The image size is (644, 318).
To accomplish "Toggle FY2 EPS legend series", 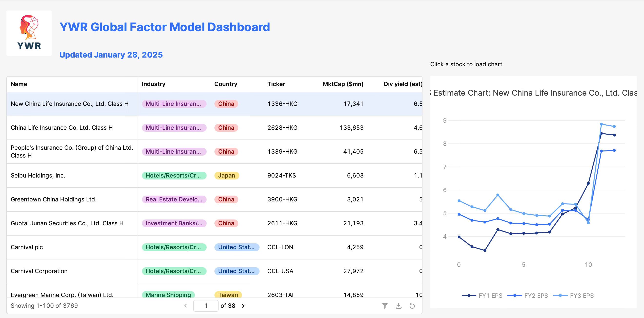I will click(527, 296).
